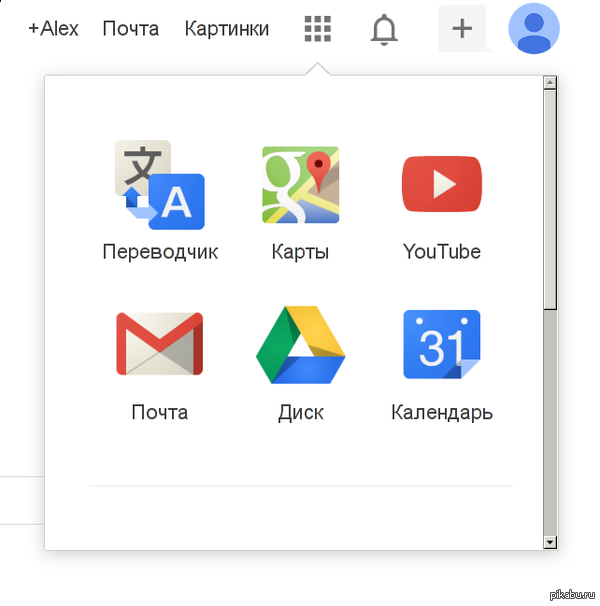Click the 'Переводчик' text label

pos(160,252)
